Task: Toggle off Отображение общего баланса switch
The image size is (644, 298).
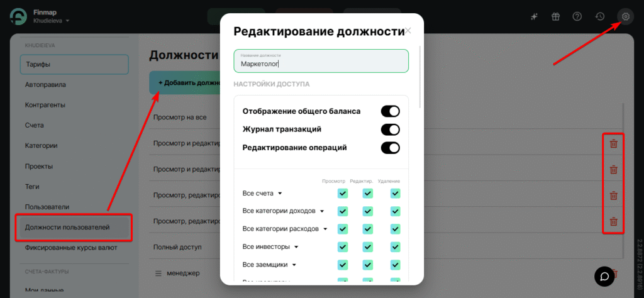Action: tap(390, 111)
